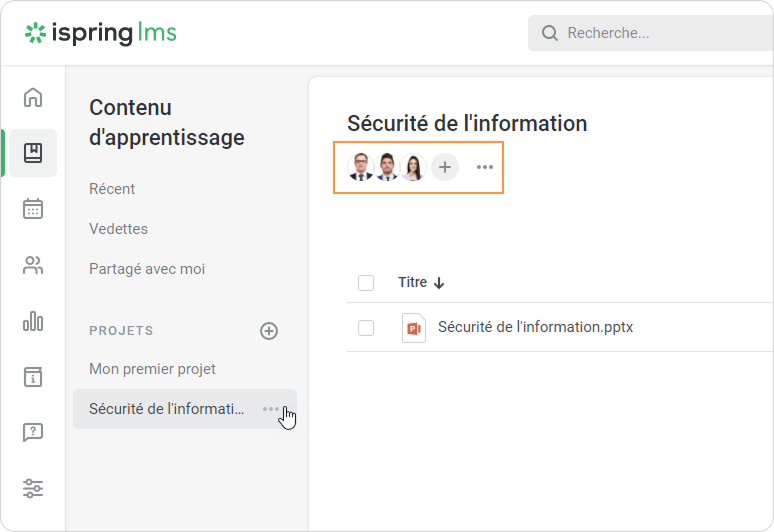Check the Sécurité de l'information.pptx checkbox
Image resolution: width=774 pixels, height=532 pixels.
point(366,328)
